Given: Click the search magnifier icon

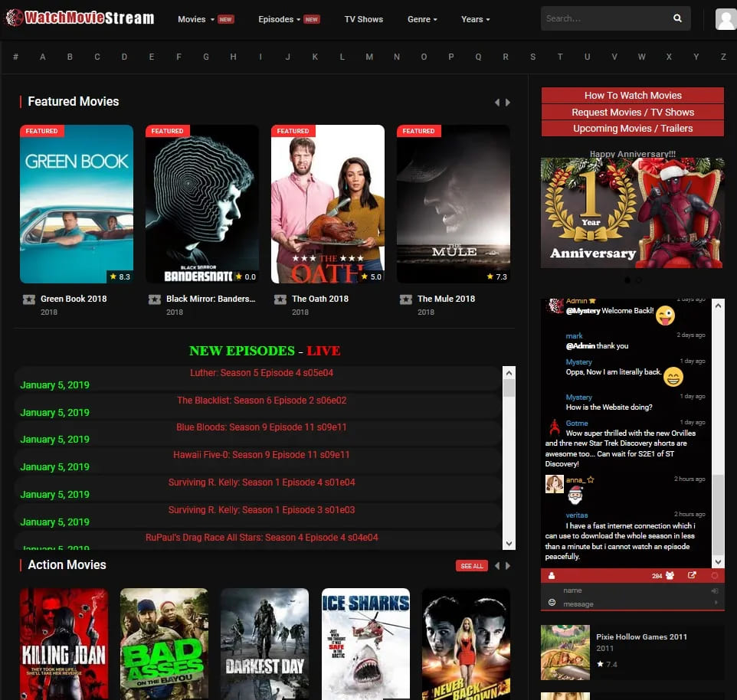Looking at the screenshot, I should point(677,18).
